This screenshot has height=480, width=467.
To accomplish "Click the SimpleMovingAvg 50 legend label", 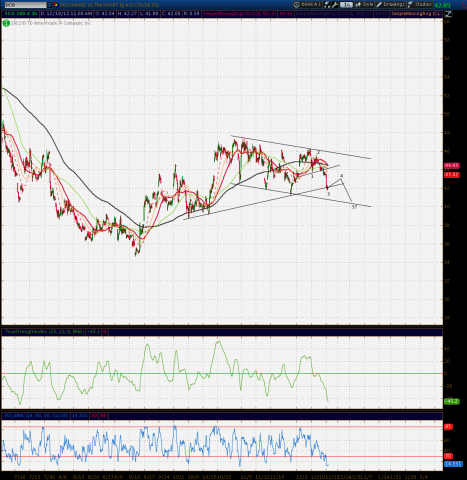I will coord(239,14).
